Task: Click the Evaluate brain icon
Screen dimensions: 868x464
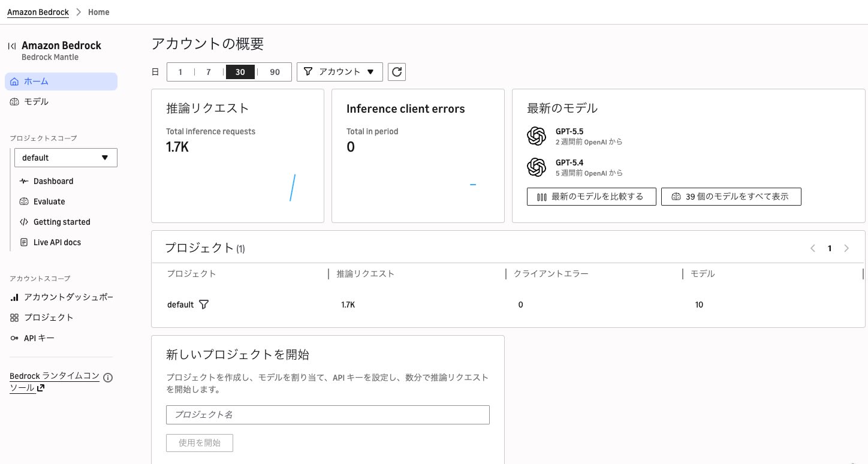Action: [24, 201]
